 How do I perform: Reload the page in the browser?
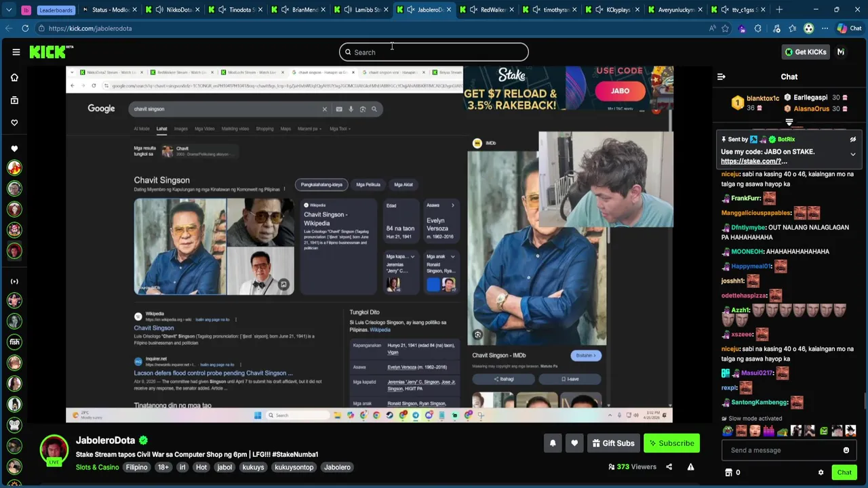coord(25,28)
